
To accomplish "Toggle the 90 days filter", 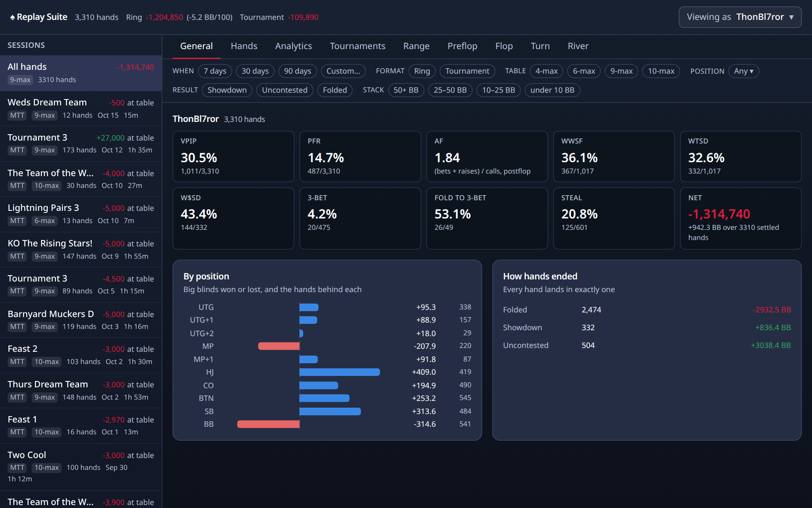I will point(297,71).
